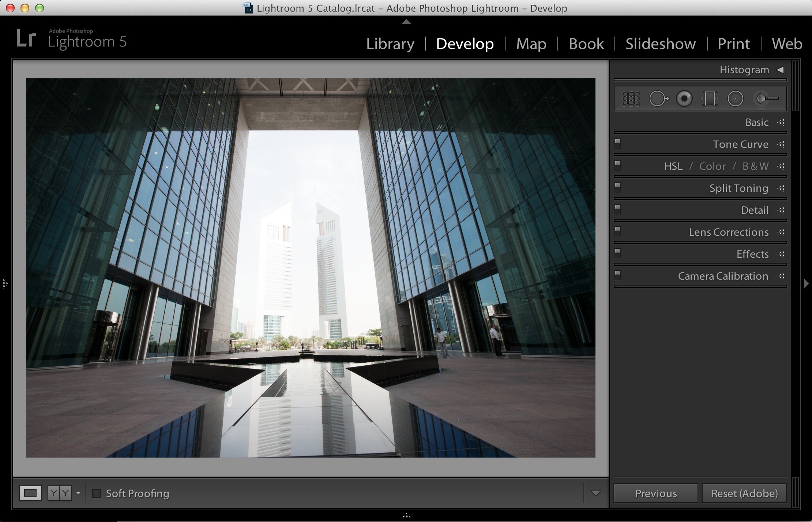Open the Before/After view options dropdown
Screen dimensions: 812x522
pos(78,493)
